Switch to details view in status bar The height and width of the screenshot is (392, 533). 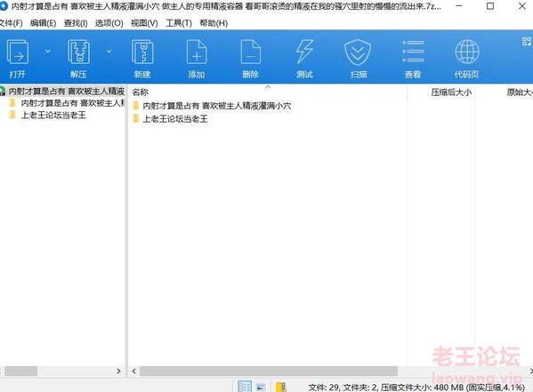[x=245, y=387]
